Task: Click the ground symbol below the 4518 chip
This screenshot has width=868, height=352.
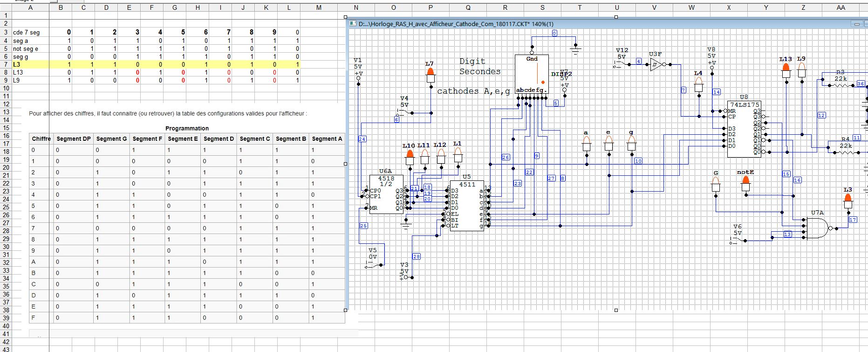Action: [406, 224]
